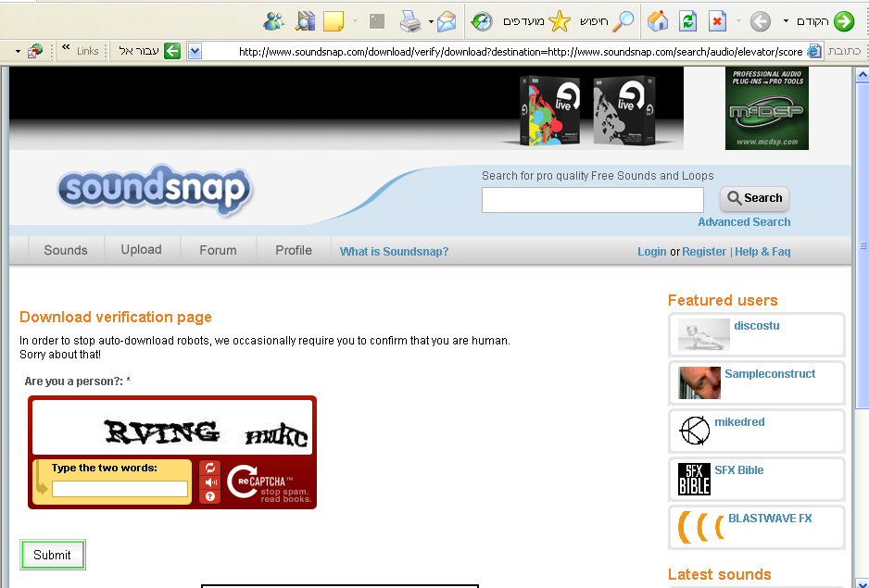Click the discostu avatar thumbnail
The height and width of the screenshot is (588, 869).
(704, 334)
